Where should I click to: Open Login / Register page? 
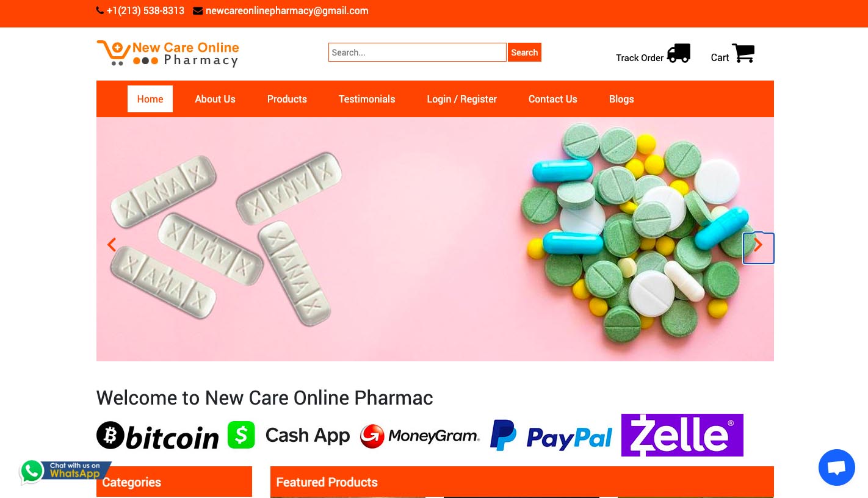461,99
